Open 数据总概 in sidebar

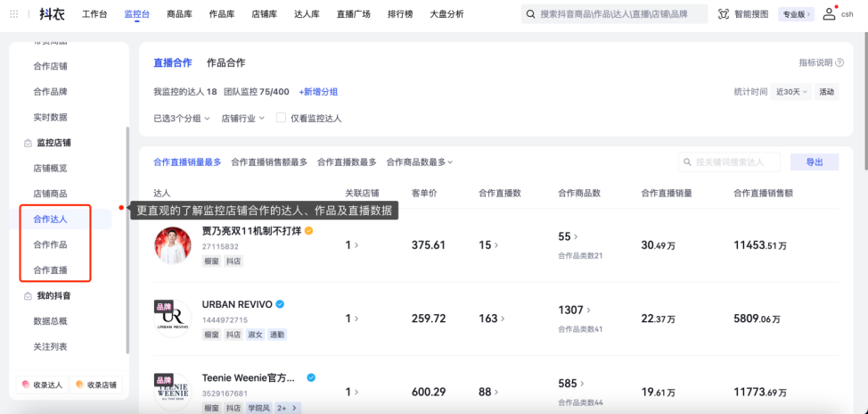[51, 321]
